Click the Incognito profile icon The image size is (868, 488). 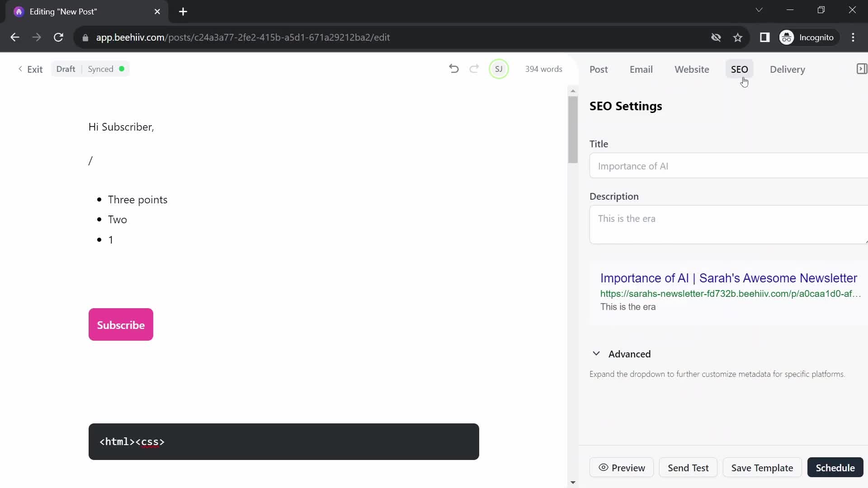pos(788,37)
